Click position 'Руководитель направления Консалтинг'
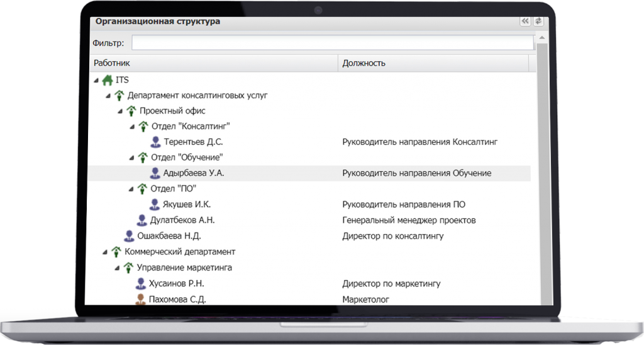This screenshot has width=644, height=345. coord(419,142)
